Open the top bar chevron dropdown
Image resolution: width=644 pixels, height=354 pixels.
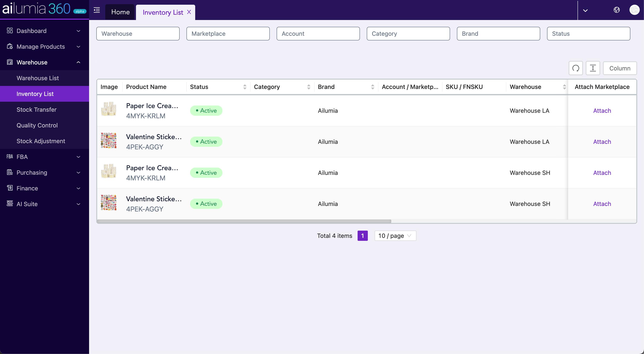[585, 10]
